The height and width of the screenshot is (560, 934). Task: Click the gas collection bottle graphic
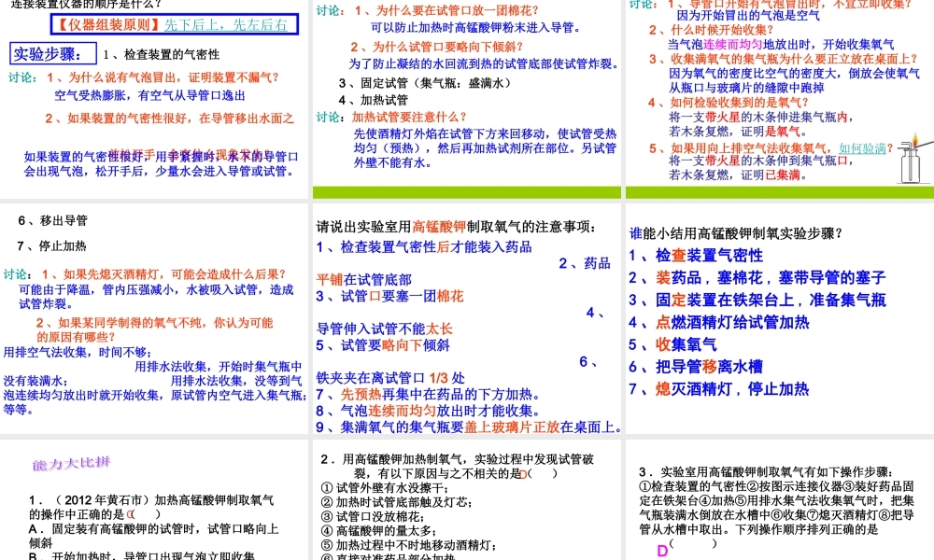pyautogui.click(x=910, y=168)
